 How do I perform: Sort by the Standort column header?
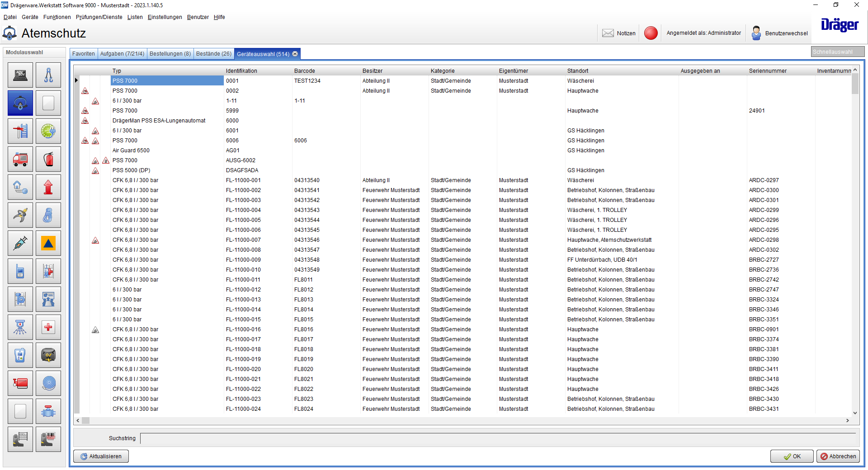tap(622, 71)
